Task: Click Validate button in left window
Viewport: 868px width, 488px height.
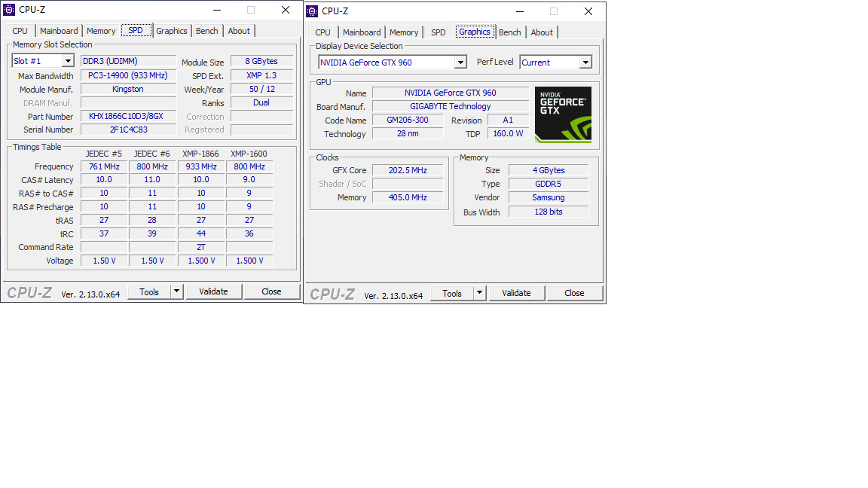Action: [213, 291]
